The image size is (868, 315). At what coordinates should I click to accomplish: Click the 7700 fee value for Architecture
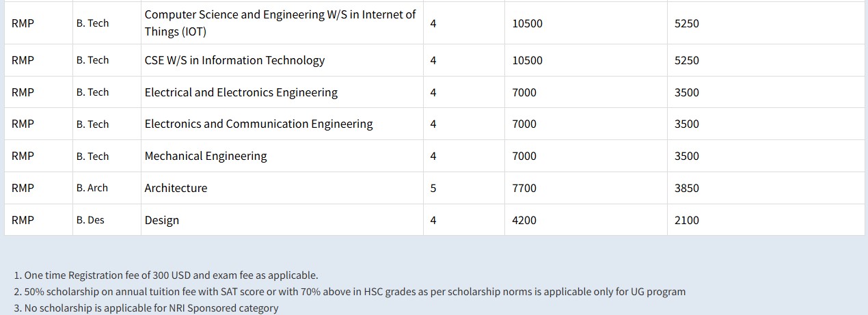[524, 188]
